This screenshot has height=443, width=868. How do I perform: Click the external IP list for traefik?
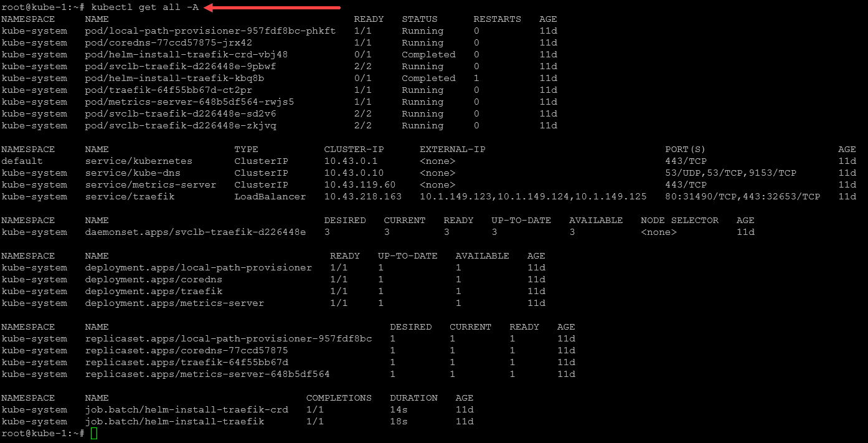[x=534, y=197]
